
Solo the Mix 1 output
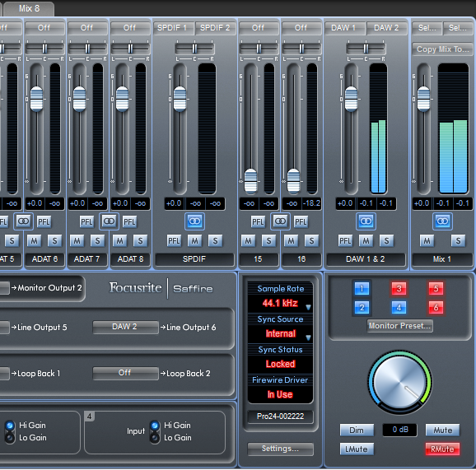coord(458,241)
